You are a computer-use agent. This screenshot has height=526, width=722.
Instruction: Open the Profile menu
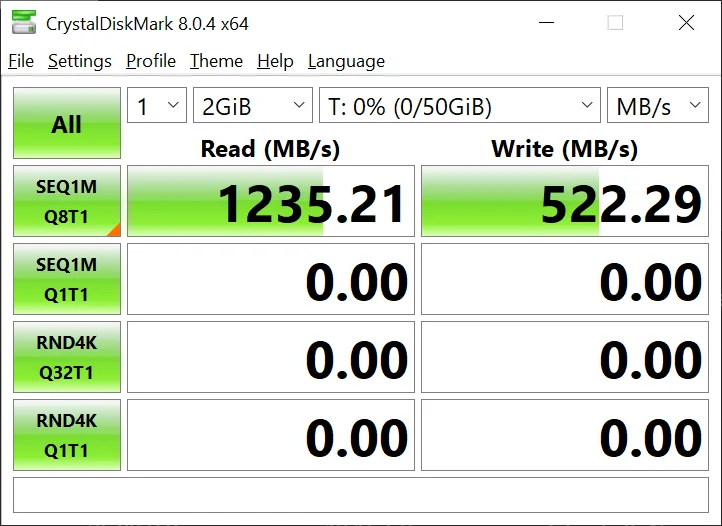[x=151, y=61]
